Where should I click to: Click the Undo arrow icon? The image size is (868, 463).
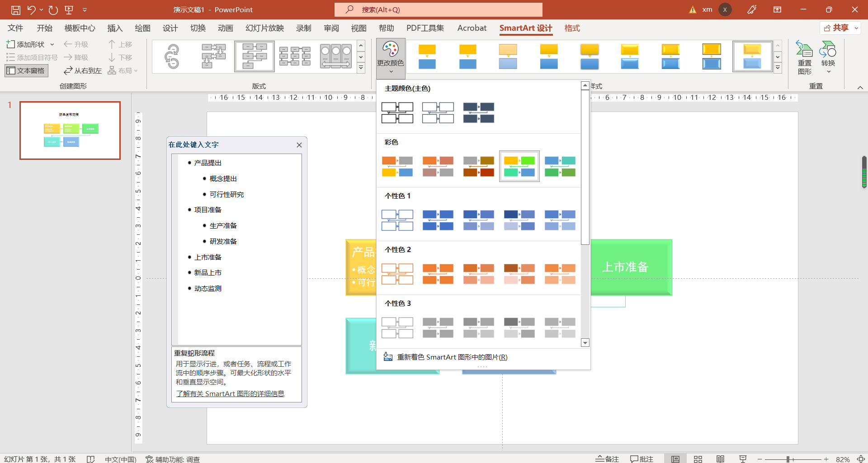31,10
